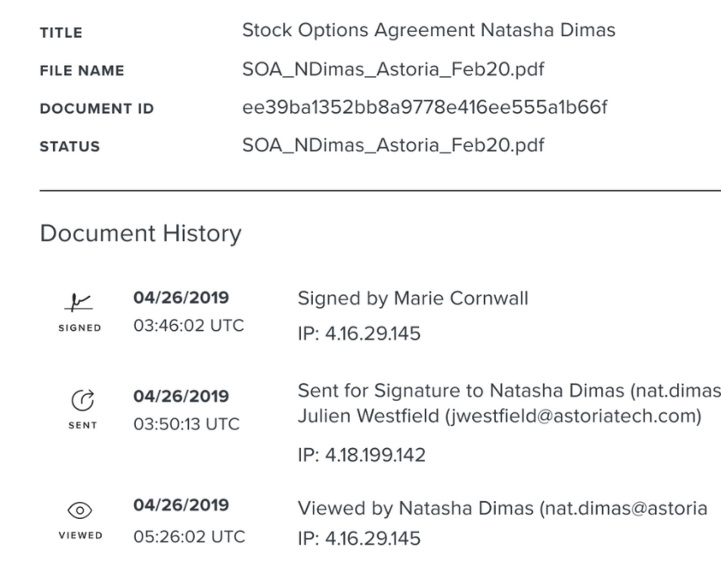Screen dimensions: 721x588
Task: Click IP address 4.18.199.142
Action: point(362,456)
